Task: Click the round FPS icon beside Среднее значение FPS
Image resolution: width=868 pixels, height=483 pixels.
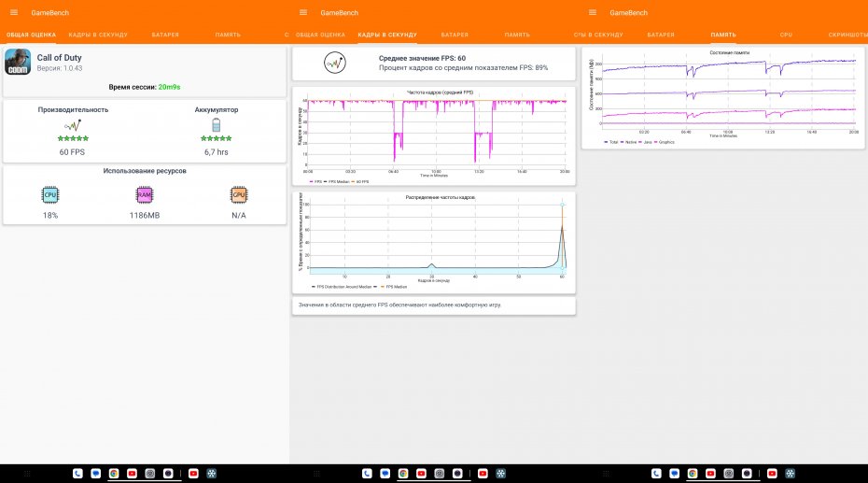Action: point(335,63)
